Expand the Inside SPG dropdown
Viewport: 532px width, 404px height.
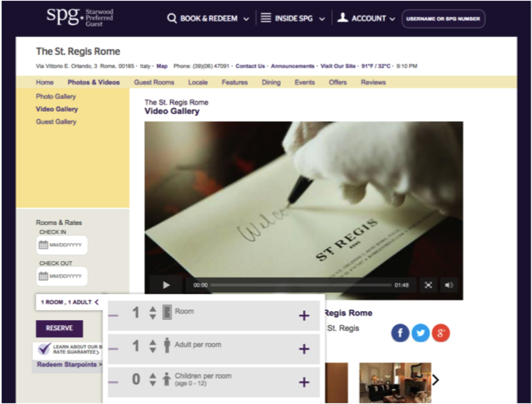[322, 19]
